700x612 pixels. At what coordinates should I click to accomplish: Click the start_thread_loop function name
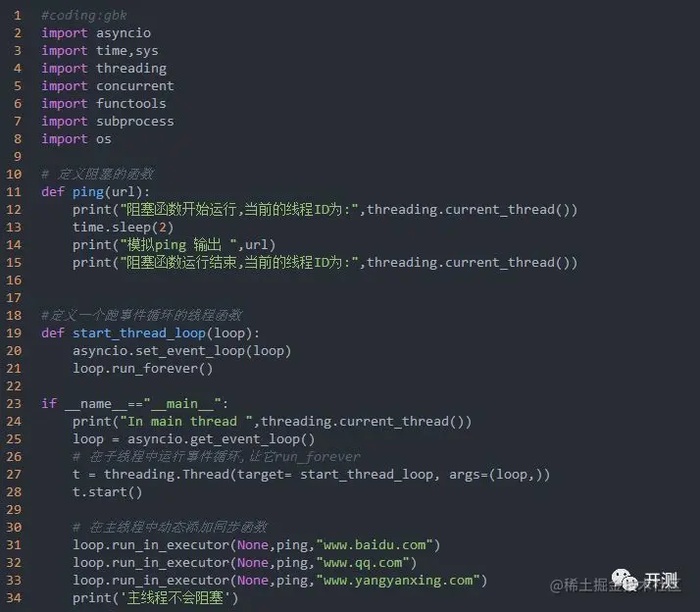[139, 333]
